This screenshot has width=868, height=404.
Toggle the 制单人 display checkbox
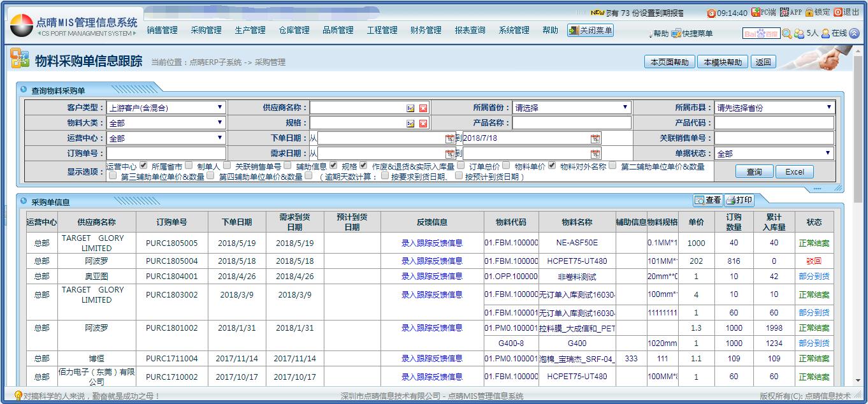(189, 166)
